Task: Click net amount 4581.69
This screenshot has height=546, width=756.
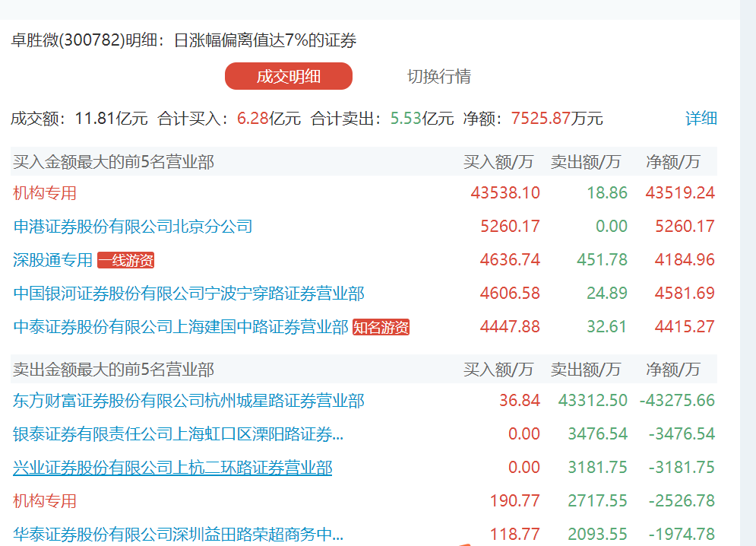Action: (685, 293)
